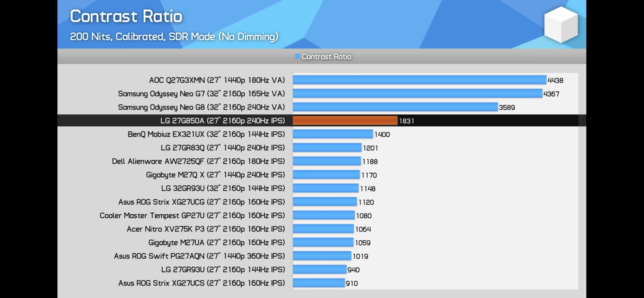Click the Samsung Odyssey Neo G8 bar

pyautogui.click(x=395, y=107)
